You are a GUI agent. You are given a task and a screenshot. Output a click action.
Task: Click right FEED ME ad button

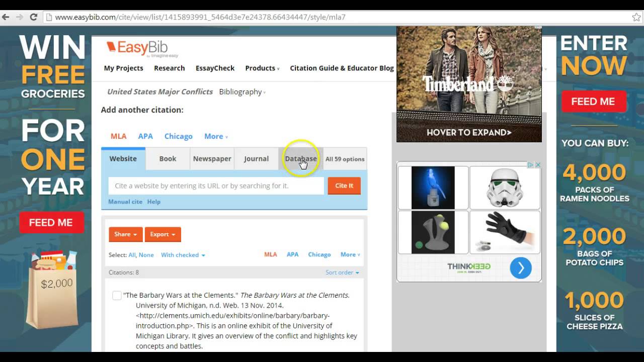pos(593,102)
